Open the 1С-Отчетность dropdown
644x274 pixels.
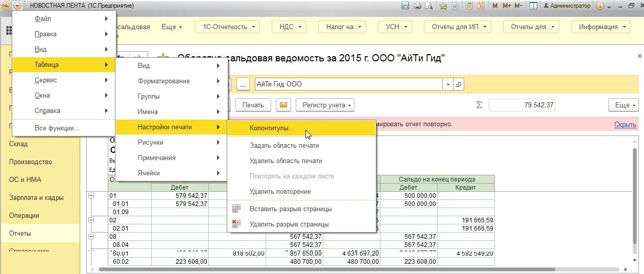227,27
